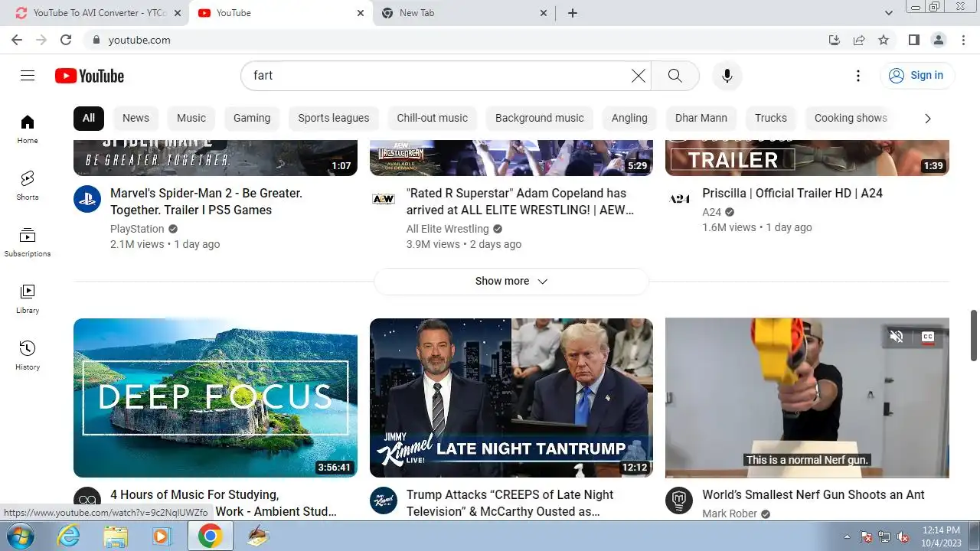Show more filter chips with right arrow
Viewport: 980px width, 551px height.
(928, 118)
